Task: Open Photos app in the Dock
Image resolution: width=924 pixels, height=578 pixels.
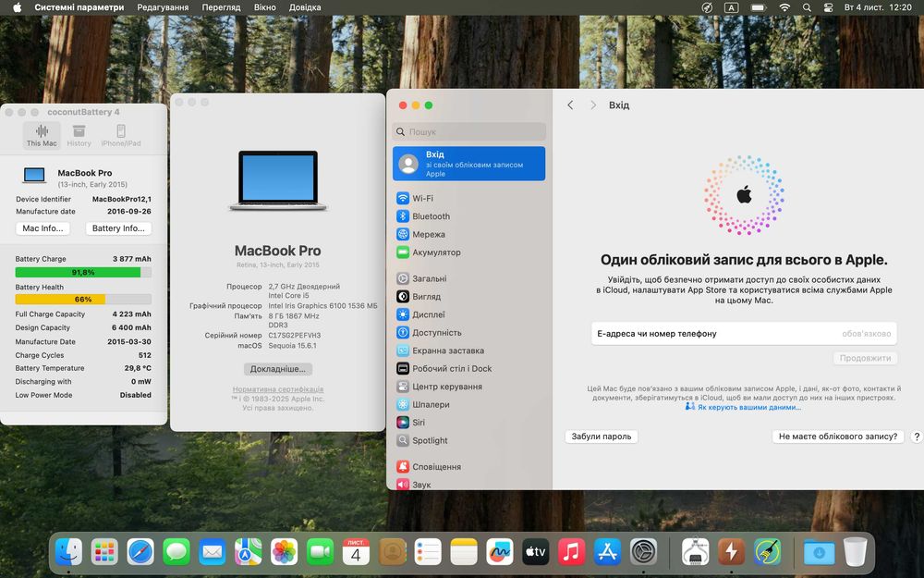Action: [284, 552]
